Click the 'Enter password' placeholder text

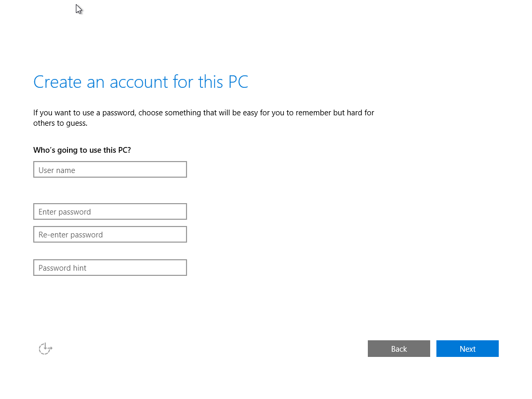click(x=65, y=212)
